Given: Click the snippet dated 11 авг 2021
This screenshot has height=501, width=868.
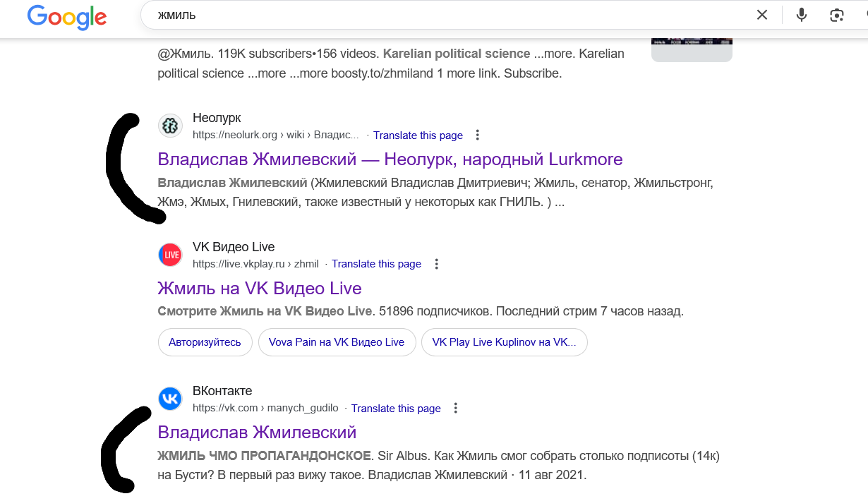Looking at the screenshot, I should 439,466.
